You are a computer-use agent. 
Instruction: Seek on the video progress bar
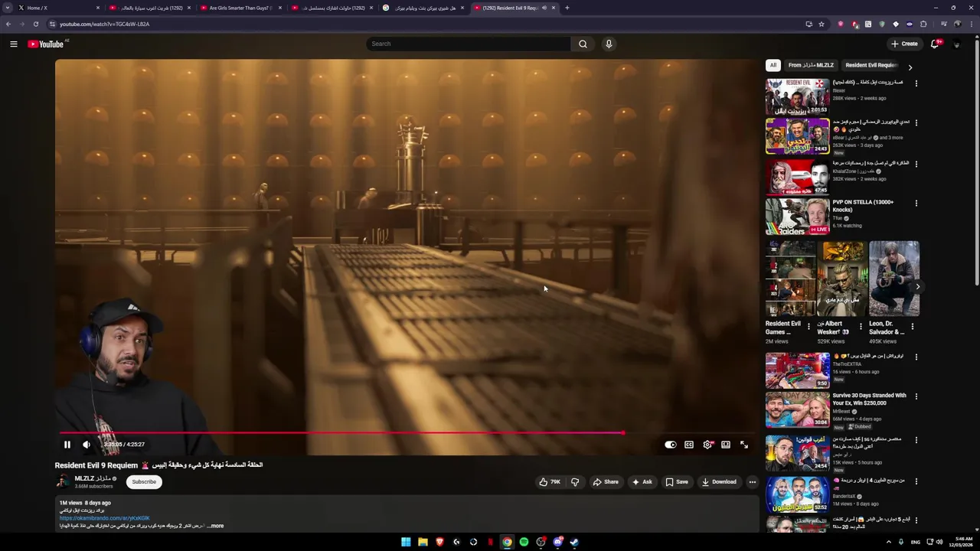(x=407, y=433)
